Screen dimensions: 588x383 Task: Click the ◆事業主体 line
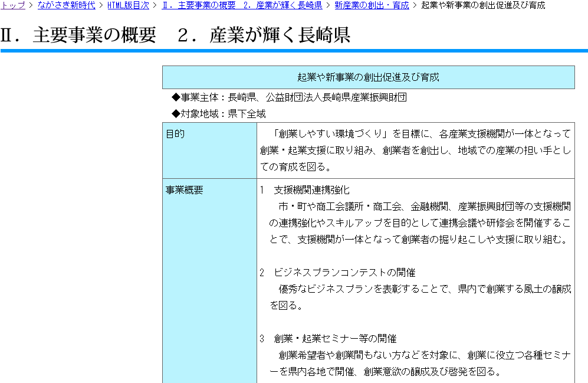(289, 97)
